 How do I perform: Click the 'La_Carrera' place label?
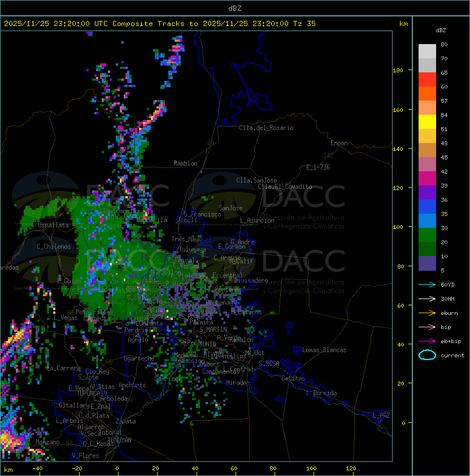pyautogui.click(x=63, y=368)
